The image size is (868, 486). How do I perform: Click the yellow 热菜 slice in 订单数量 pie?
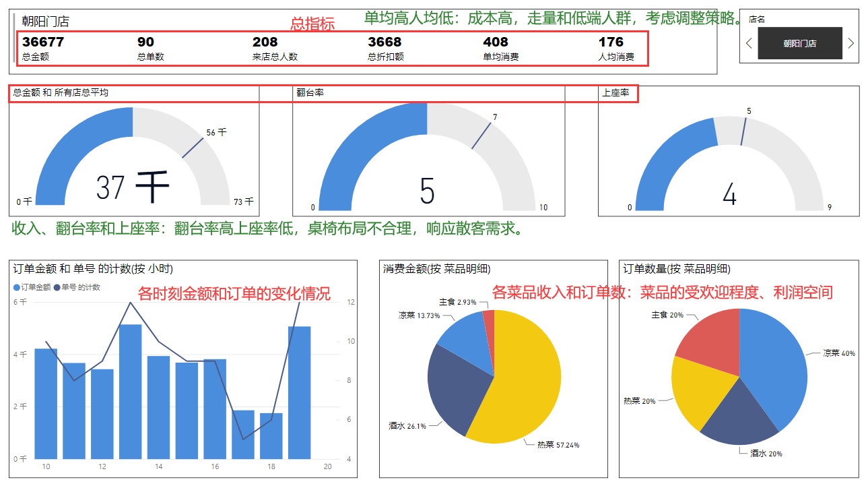tap(700, 391)
